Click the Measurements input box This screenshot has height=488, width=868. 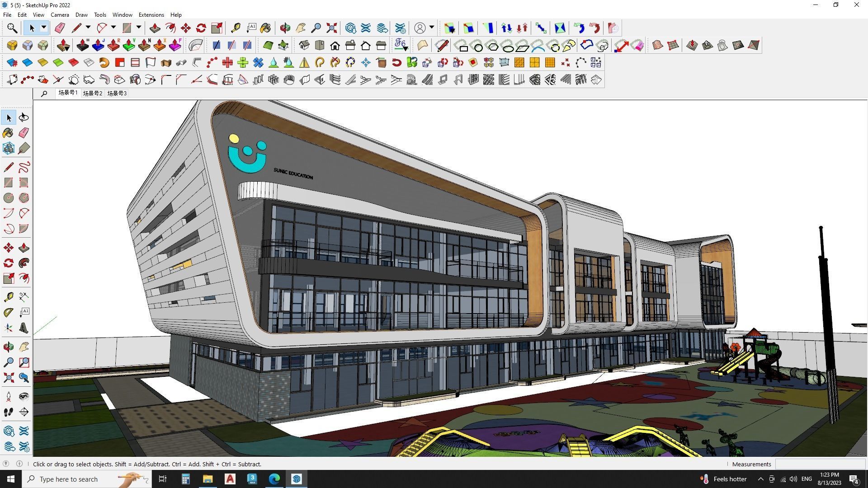coord(820,464)
